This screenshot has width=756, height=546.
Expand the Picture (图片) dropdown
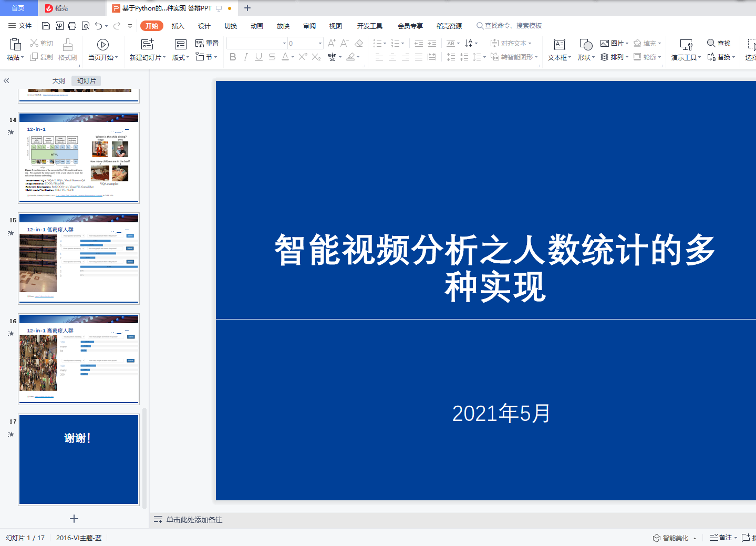tap(627, 43)
